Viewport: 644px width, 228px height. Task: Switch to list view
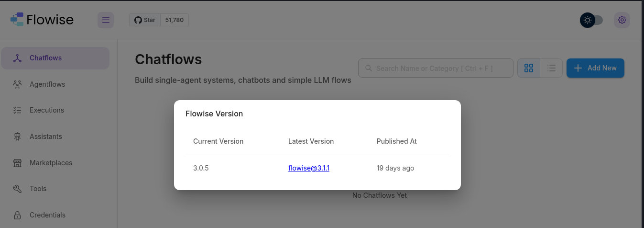click(x=551, y=68)
